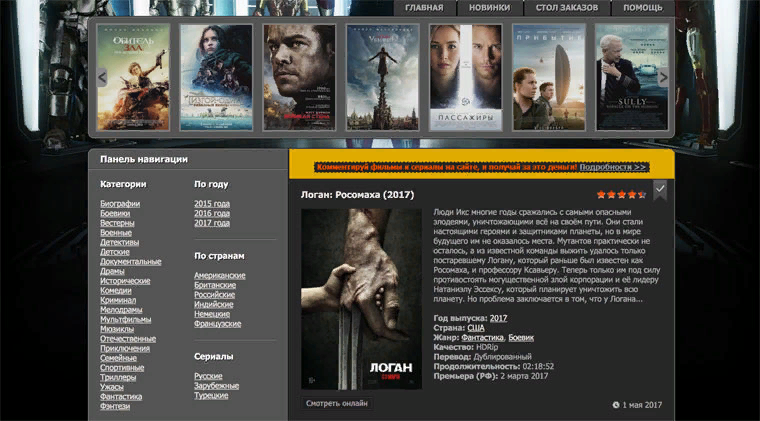
Task: Rate the movie with the star rating
Action: [621, 195]
